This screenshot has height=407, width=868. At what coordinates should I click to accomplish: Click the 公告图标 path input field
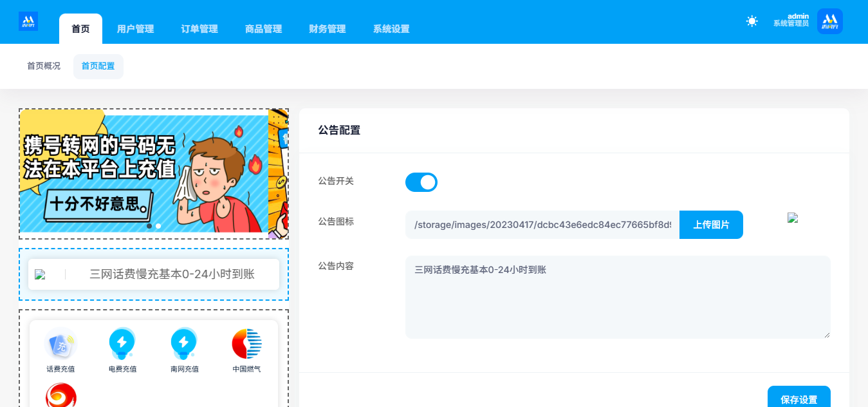[x=542, y=225]
